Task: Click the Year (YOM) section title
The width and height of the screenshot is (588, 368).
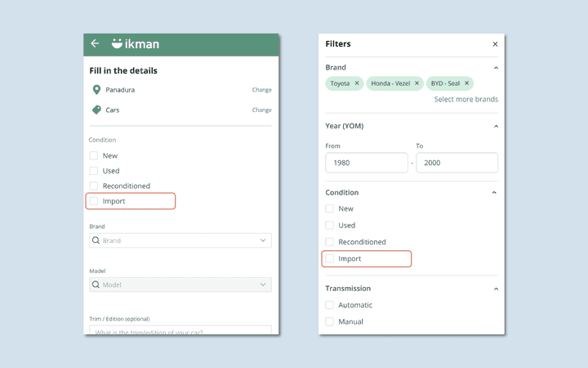Action: point(345,126)
